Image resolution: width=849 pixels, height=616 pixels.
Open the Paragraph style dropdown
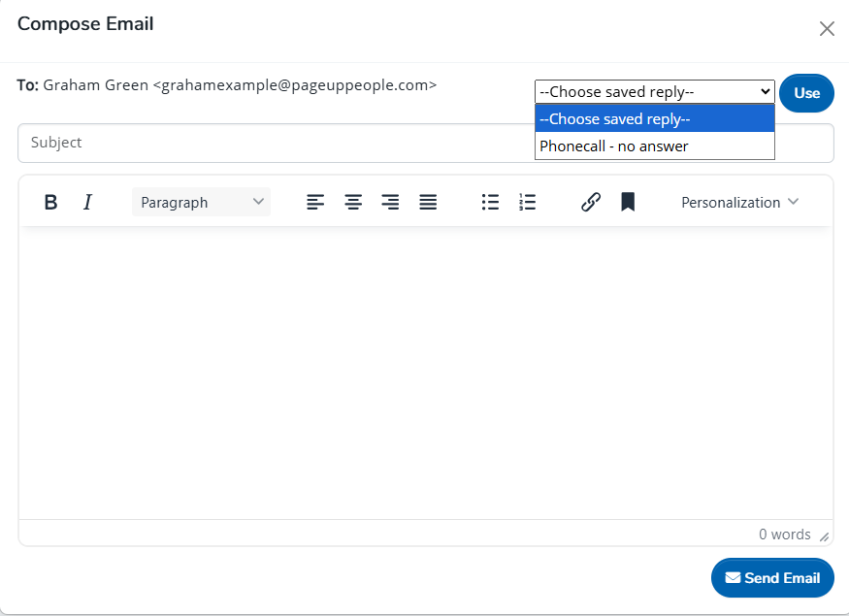click(x=201, y=202)
